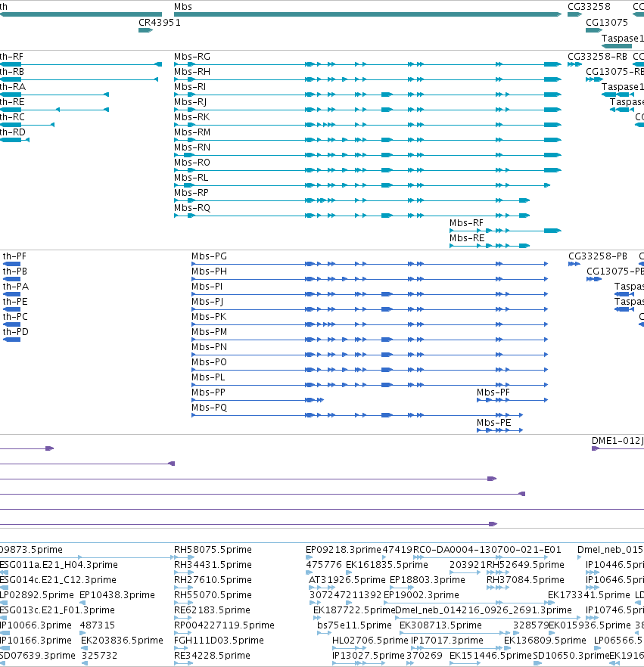This screenshot has height=667, width=644.
Task: Select the Mbs-PJ protein label
Action: coord(207,302)
